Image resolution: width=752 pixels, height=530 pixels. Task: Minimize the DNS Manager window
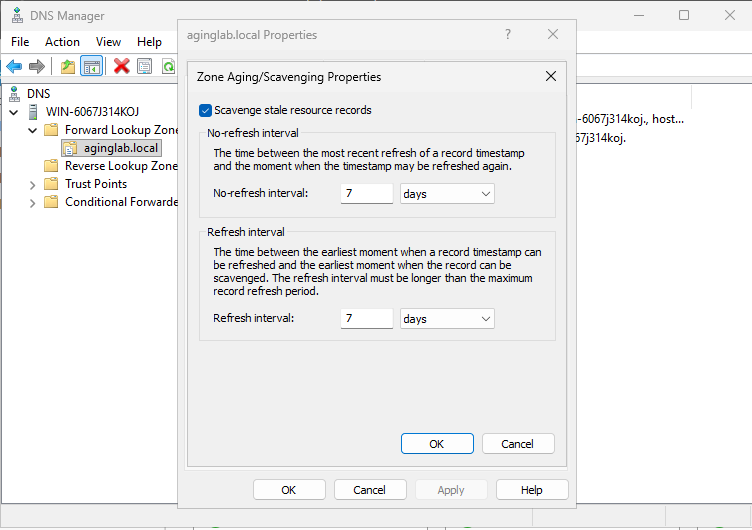pyautogui.click(x=639, y=15)
